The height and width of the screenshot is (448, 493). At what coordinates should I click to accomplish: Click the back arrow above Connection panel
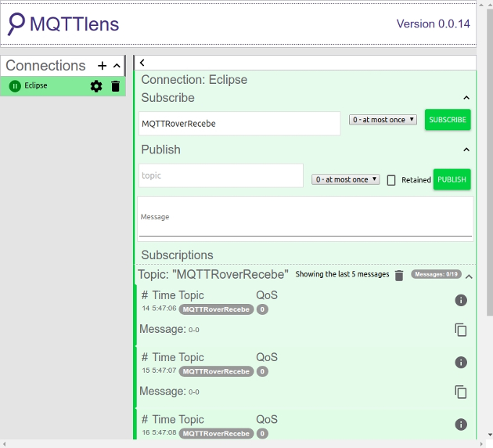pyautogui.click(x=142, y=63)
